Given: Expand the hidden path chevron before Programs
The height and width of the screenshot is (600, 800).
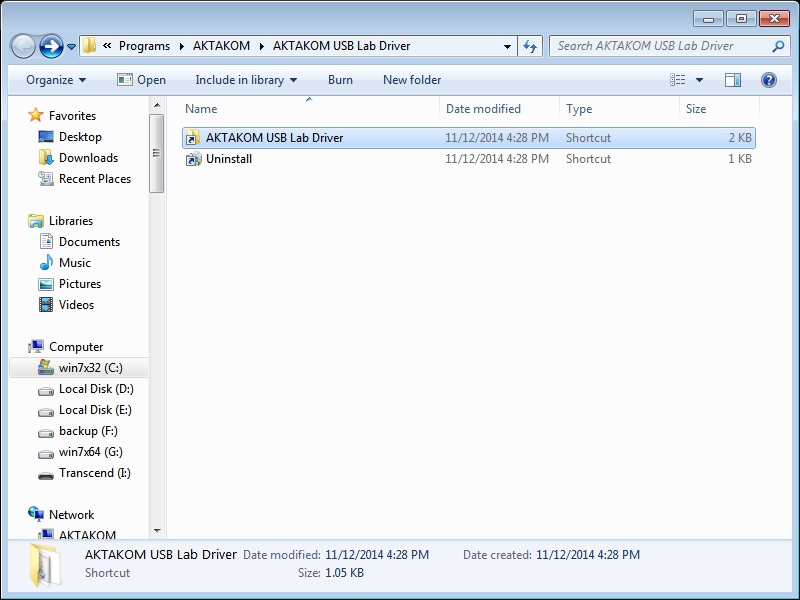Looking at the screenshot, I should coord(107,45).
